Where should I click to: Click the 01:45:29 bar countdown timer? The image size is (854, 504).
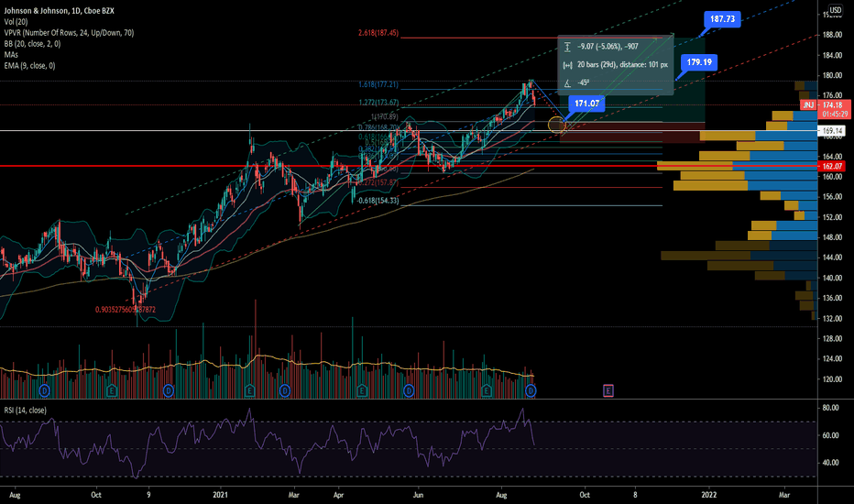tap(835, 115)
